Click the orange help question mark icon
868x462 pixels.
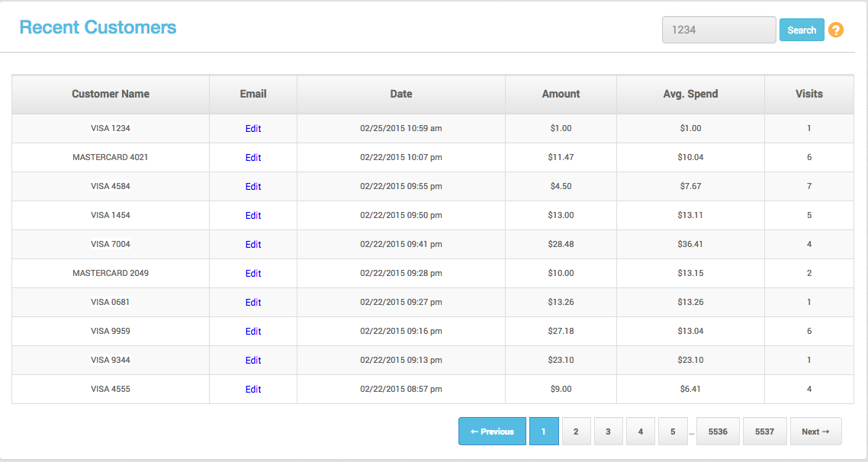pyautogui.click(x=836, y=30)
